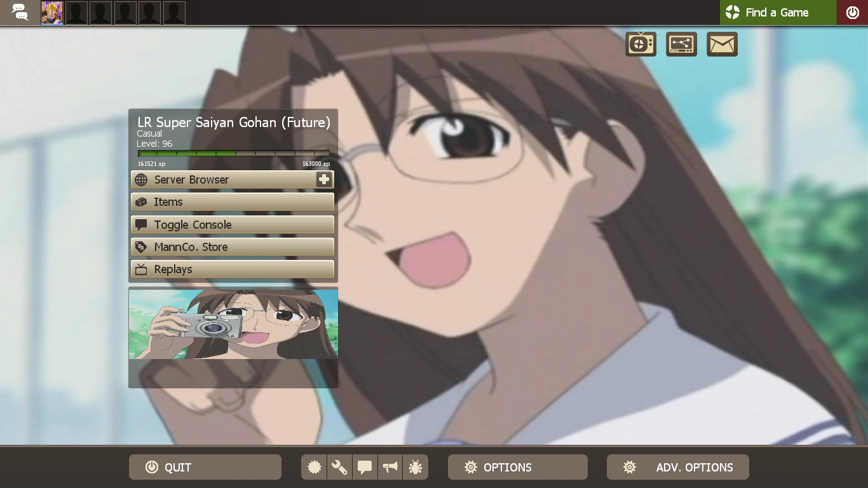Open the TV streams icon

tap(641, 44)
